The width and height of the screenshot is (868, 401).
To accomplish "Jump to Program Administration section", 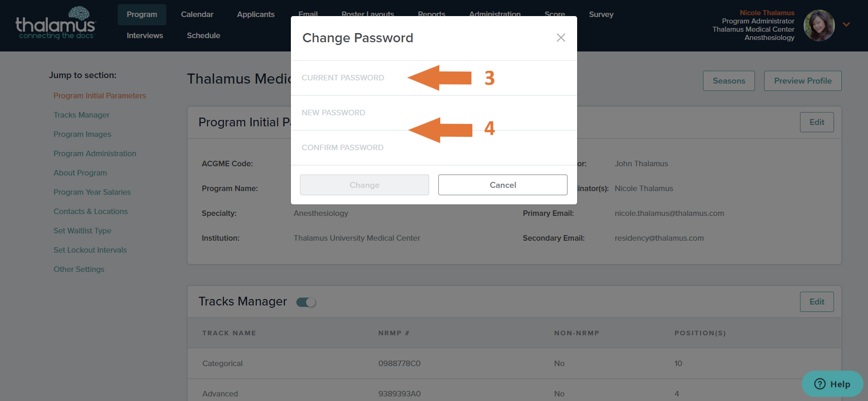I will [95, 153].
